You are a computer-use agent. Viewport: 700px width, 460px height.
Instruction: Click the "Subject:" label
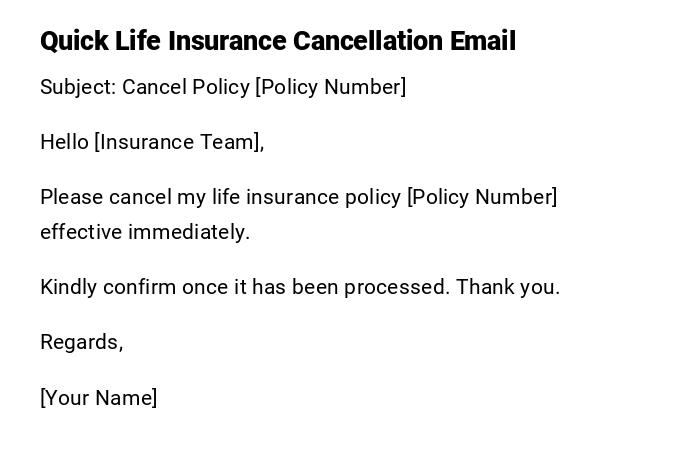pyautogui.click(x=78, y=87)
